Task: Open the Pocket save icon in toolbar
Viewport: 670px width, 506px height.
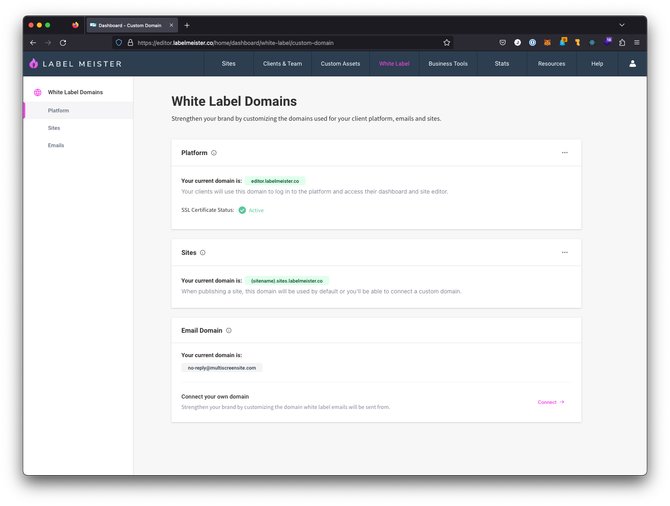Action: click(x=502, y=43)
